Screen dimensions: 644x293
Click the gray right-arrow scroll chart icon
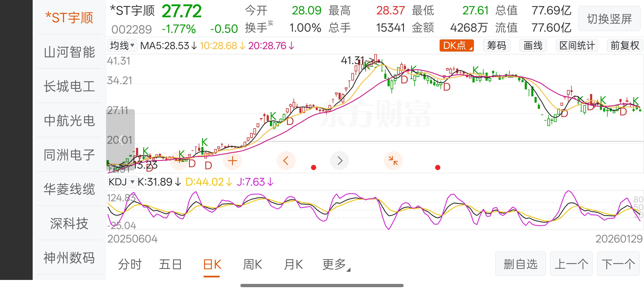339,161
